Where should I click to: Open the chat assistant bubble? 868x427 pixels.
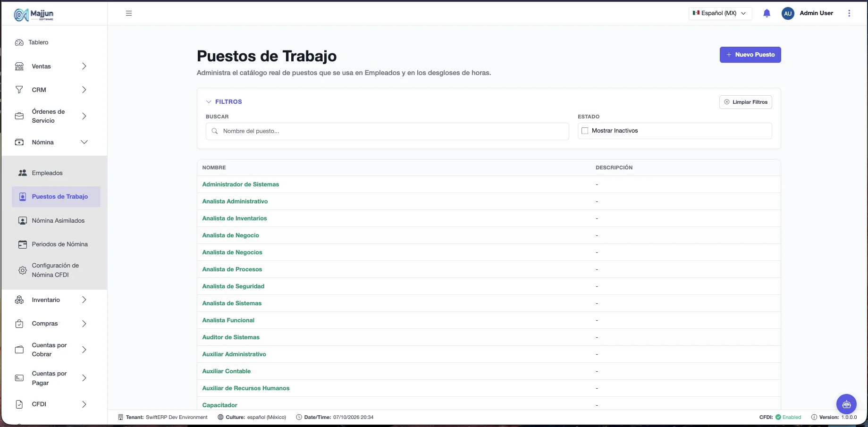click(846, 404)
